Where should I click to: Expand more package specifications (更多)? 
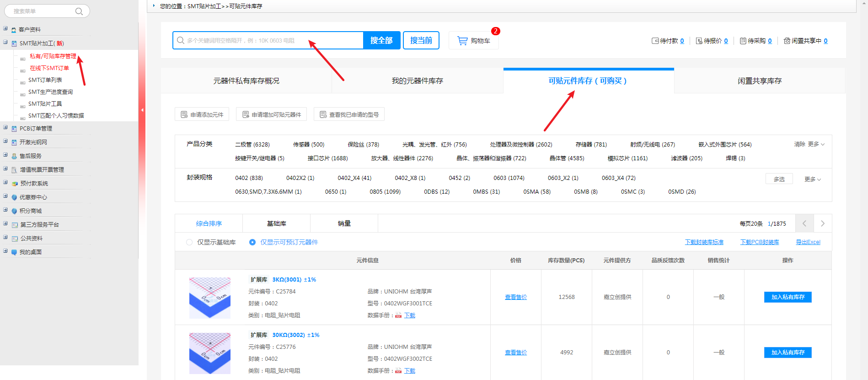coord(812,179)
